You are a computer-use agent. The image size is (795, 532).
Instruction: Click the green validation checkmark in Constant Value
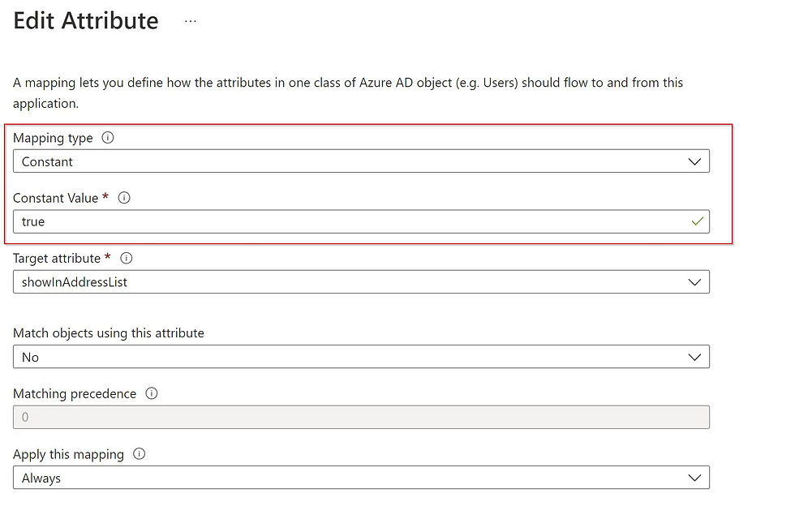tap(697, 221)
